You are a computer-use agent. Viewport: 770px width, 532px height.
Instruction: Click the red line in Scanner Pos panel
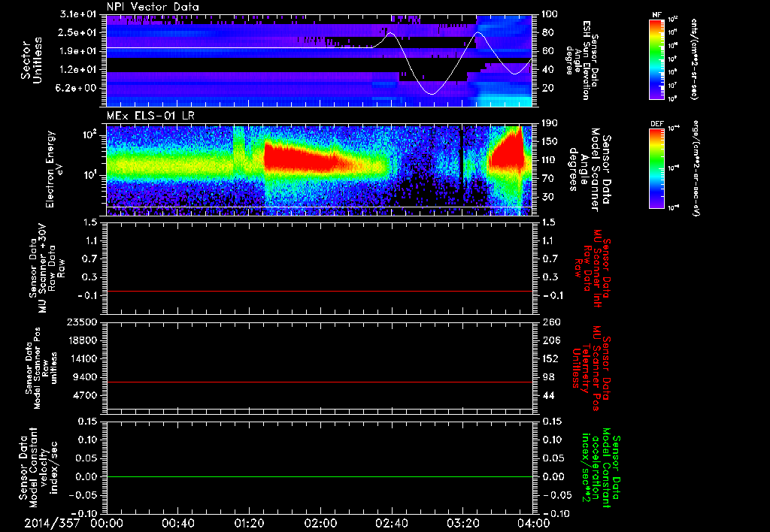pos(319,382)
